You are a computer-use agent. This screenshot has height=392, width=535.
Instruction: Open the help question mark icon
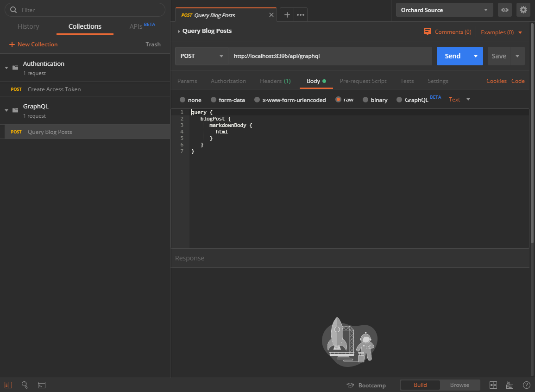527,385
